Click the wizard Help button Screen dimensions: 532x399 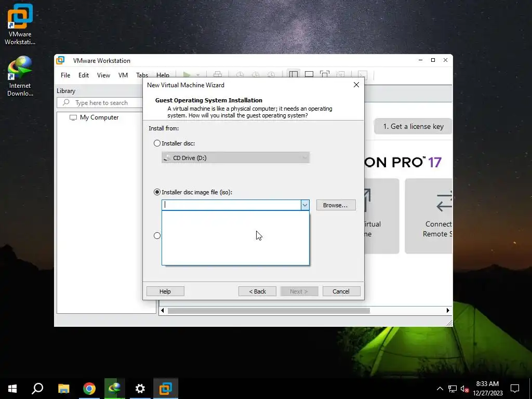pyautogui.click(x=165, y=291)
